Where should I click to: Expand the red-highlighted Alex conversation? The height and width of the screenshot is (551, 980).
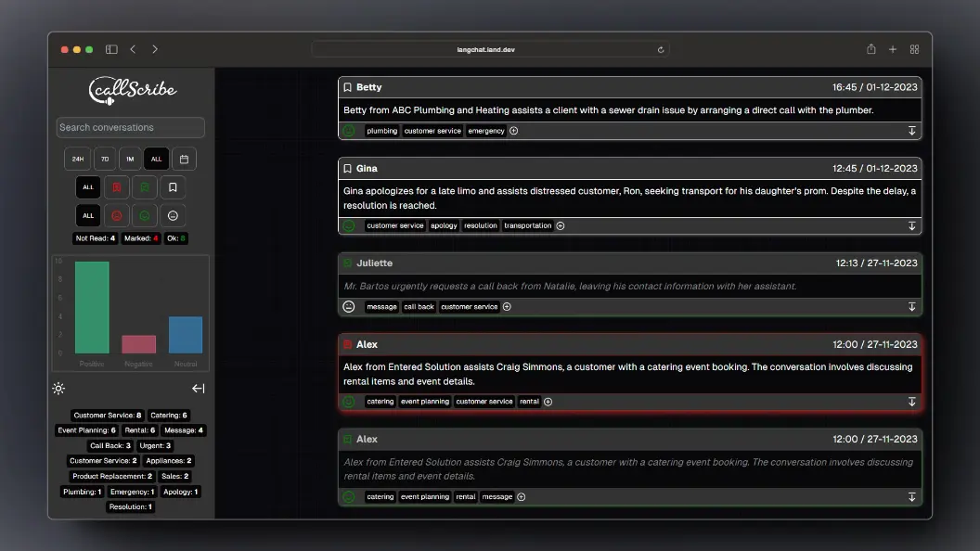coord(911,402)
